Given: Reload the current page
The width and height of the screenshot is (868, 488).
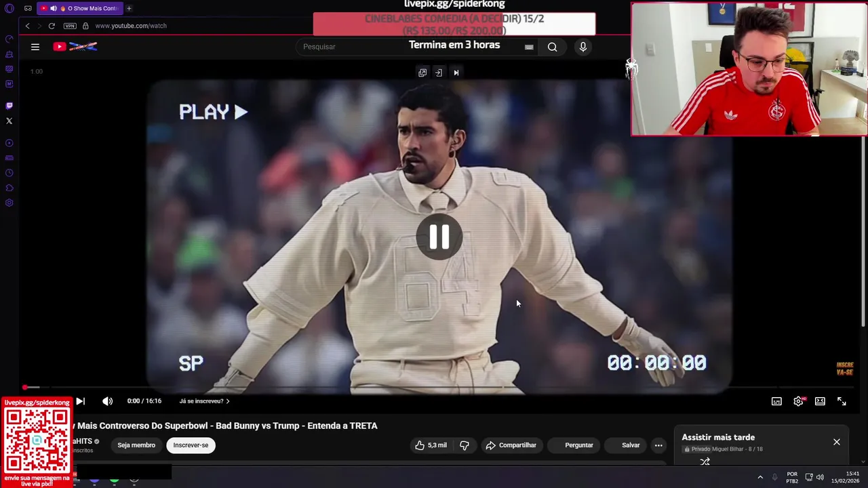Looking at the screenshot, I should [52, 26].
